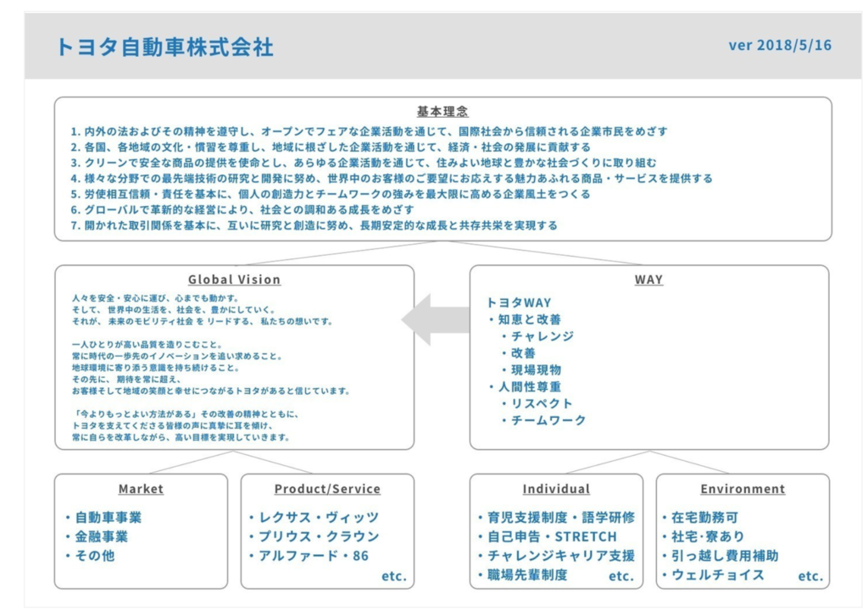Click the チャレンジキャリア支援 item
The width and height of the screenshot is (868, 610).
pos(556,555)
